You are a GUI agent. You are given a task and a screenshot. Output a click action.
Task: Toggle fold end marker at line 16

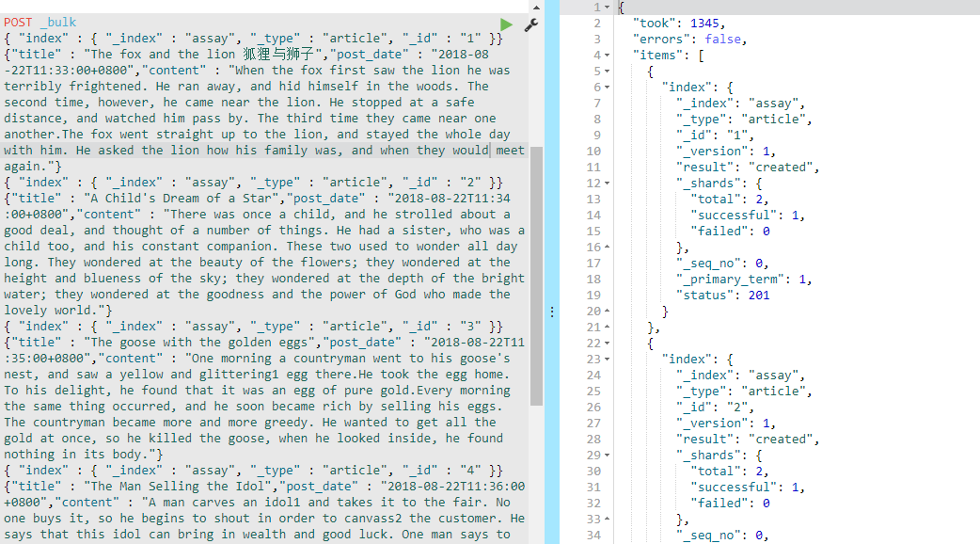click(x=608, y=248)
